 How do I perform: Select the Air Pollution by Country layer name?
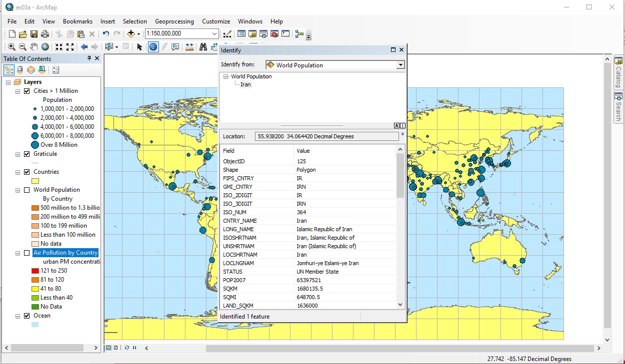click(65, 253)
